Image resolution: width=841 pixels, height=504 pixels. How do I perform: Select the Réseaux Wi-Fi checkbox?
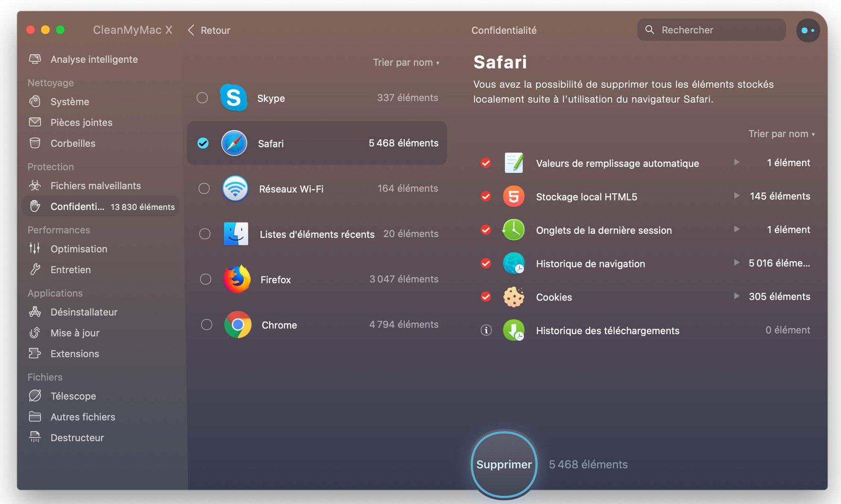point(204,189)
